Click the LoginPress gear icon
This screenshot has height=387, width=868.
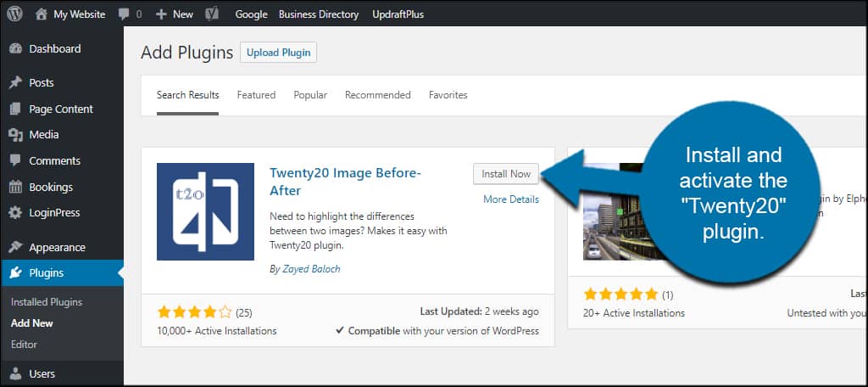(14, 213)
